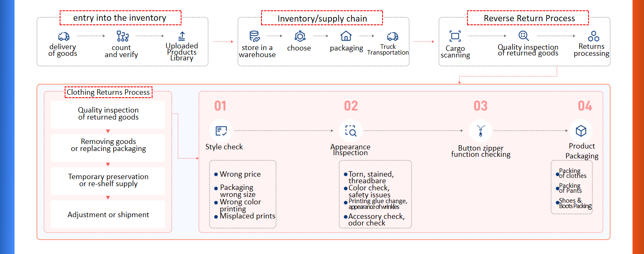Select the Adjustment or shipment step box
Image resolution: width=644 pixels, height=254 pixels.
(x=108, y=215)
